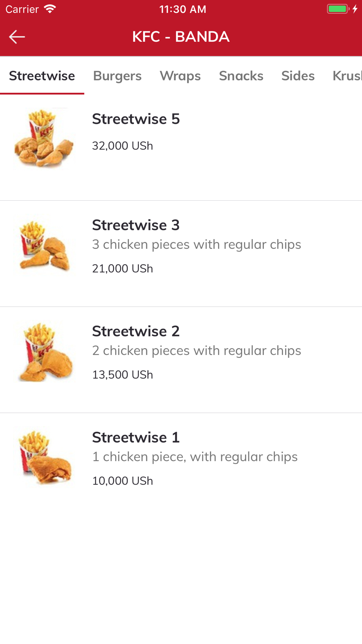Tap the Streetwise 1 product image

click(45, 457)
